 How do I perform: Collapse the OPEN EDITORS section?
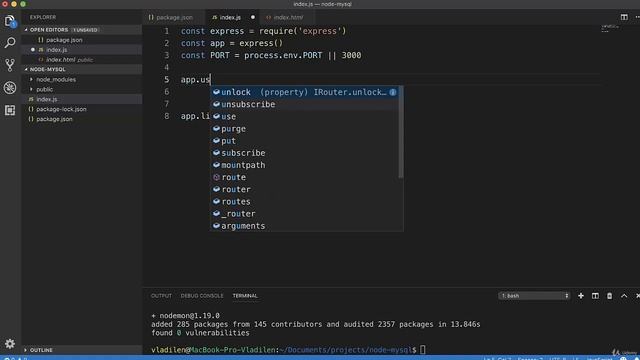pos(82,30)
